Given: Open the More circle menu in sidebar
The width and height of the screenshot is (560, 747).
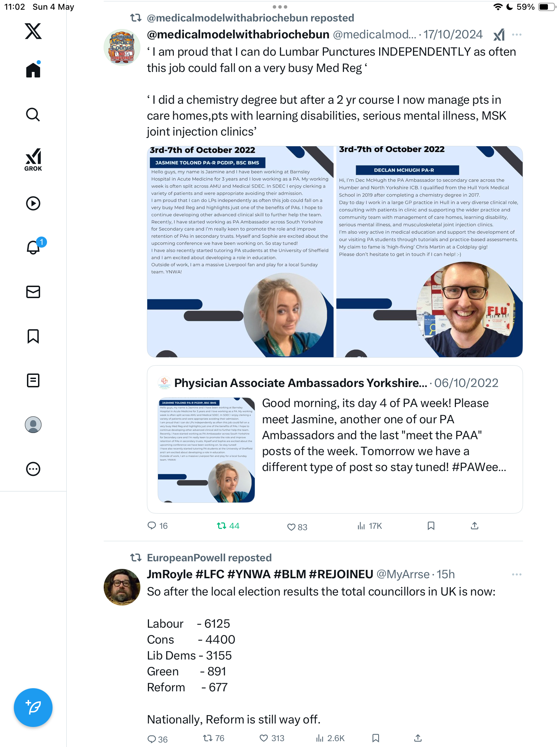Looking at the screenshot, I should pos(33,469).
